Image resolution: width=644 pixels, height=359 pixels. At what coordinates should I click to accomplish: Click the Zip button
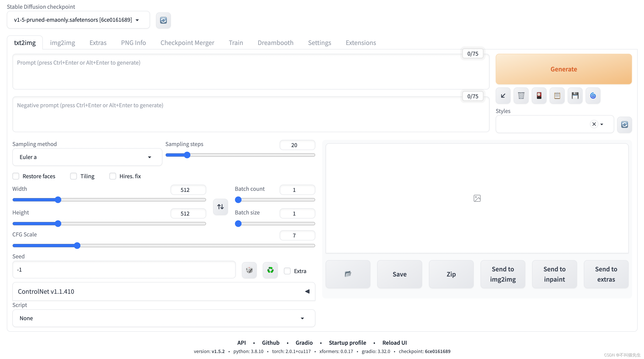(451, 274)
